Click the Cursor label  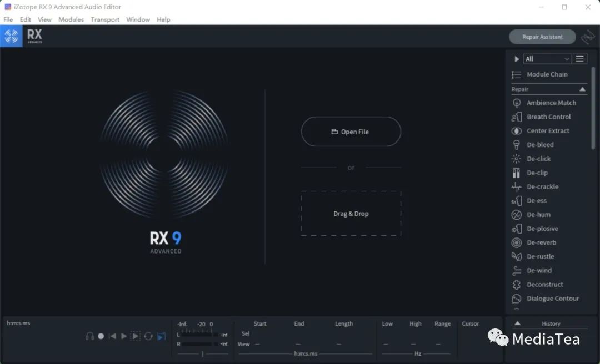[471, 324]
